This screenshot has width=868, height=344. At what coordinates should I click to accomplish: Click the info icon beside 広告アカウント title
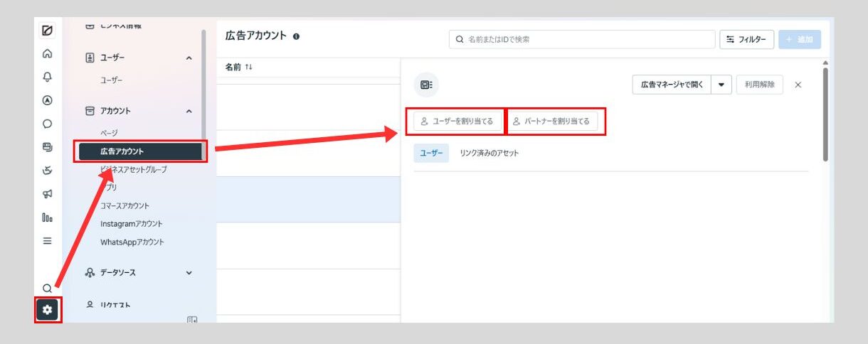tap(296, 36)
